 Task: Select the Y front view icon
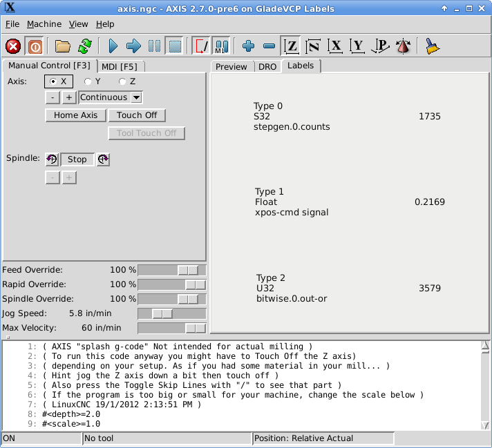coord(357,46)
